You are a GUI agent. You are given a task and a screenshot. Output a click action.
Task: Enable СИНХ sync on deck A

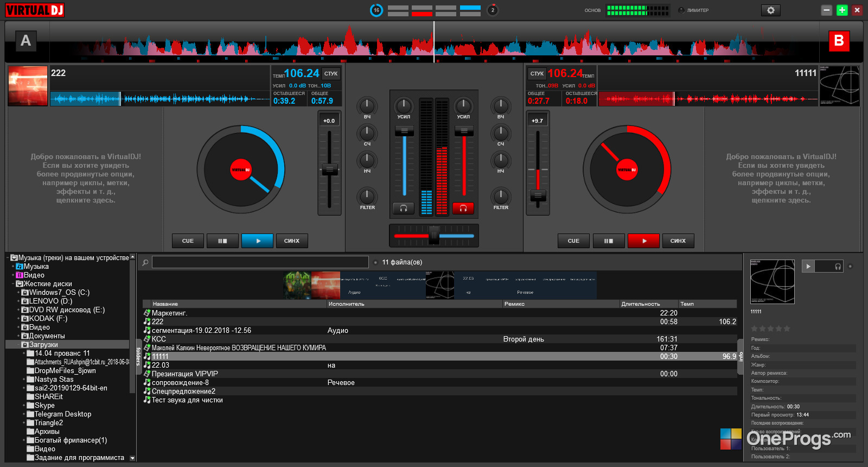click(x=292, y=241)
